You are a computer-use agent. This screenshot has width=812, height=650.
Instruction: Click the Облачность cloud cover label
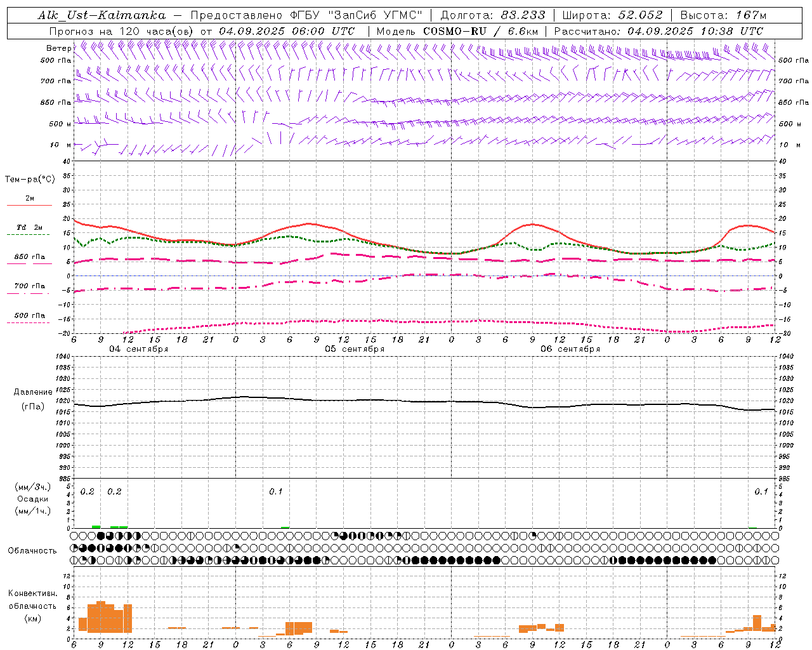(32, 550)
